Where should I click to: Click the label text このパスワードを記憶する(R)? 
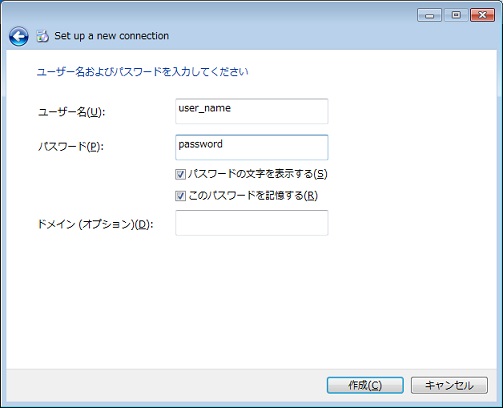point(253,195)
